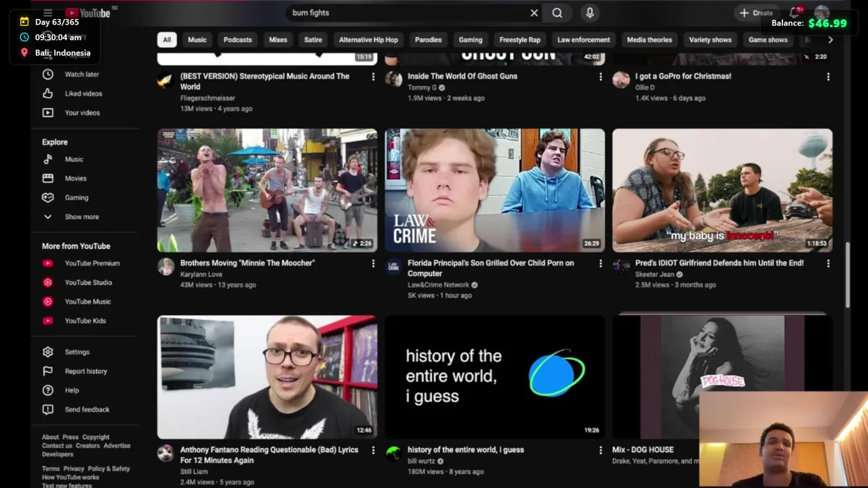Open options menu for Florida Principal's Son video
Viewport: 868px width, 488px height.
coord(600,264)
